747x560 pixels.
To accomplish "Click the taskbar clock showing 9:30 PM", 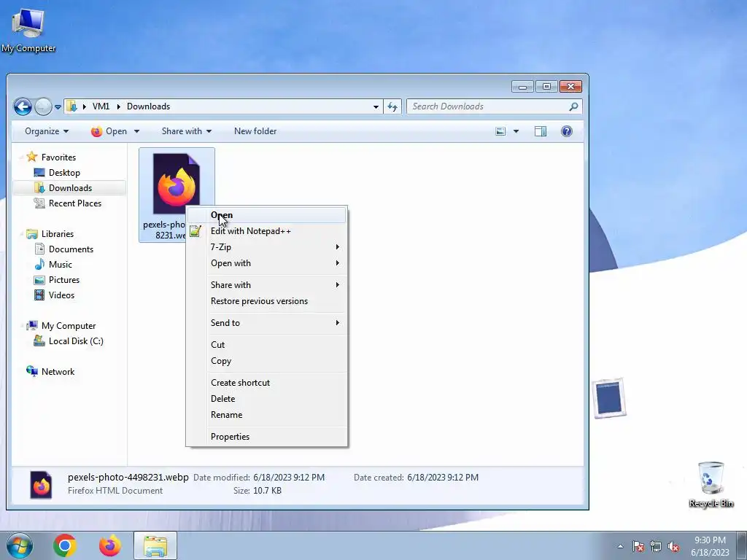I will [x=710, y=546].
